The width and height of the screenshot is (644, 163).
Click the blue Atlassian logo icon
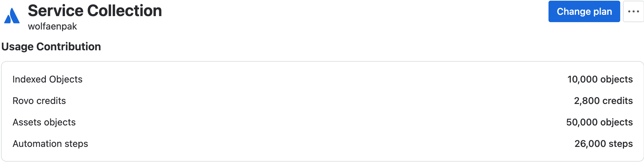12,16
